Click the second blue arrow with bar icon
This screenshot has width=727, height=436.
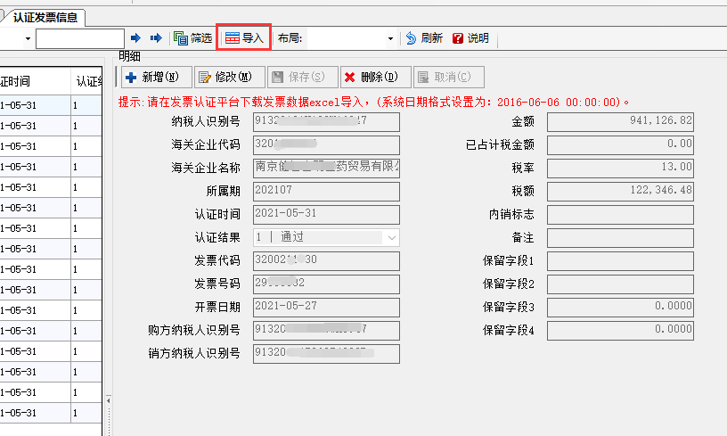coord(156,39)
